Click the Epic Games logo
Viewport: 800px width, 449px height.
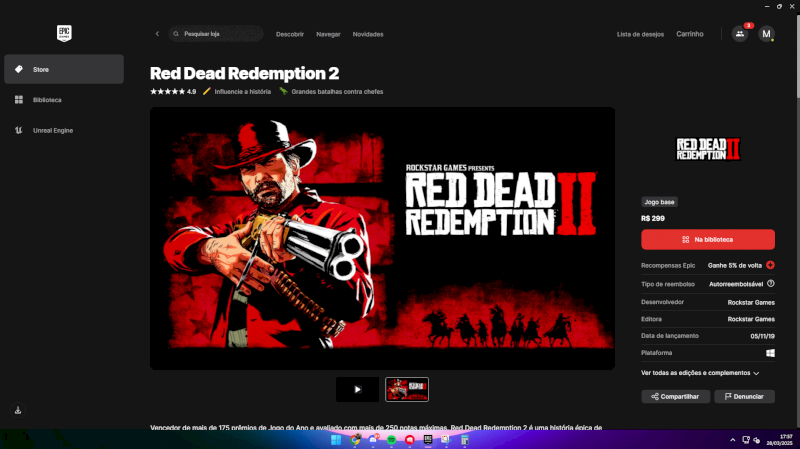click(64, 33)
